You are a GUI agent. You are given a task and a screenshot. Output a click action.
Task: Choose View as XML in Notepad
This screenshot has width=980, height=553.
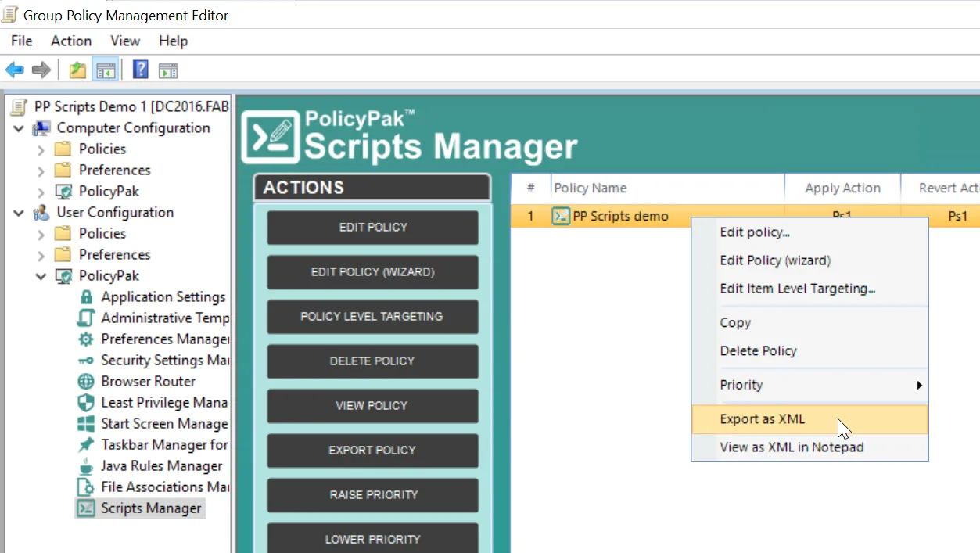click(809, 447)
